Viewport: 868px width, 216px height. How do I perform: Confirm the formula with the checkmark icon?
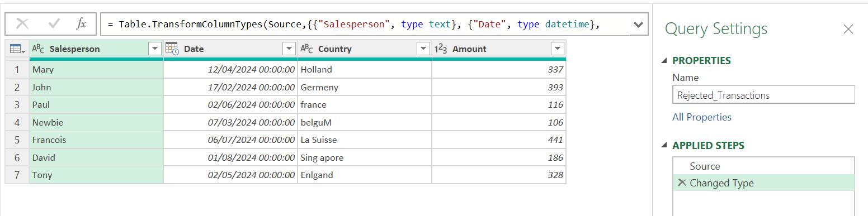coord(54,24)
